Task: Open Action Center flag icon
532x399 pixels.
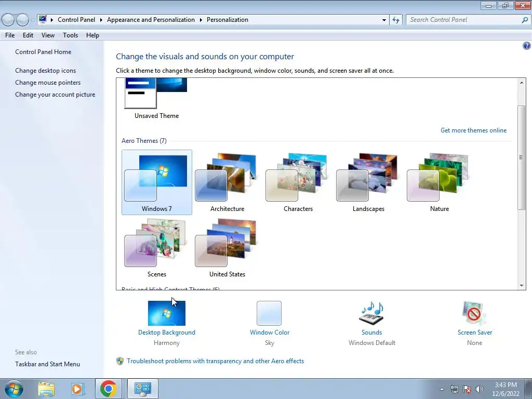Action: pyautogui.click(x=467, y=389)
